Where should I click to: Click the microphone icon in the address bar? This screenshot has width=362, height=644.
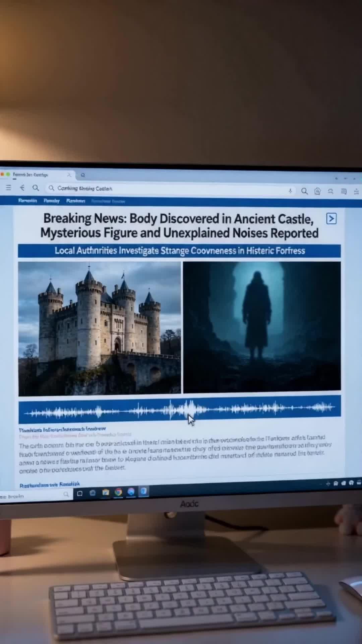290,191
